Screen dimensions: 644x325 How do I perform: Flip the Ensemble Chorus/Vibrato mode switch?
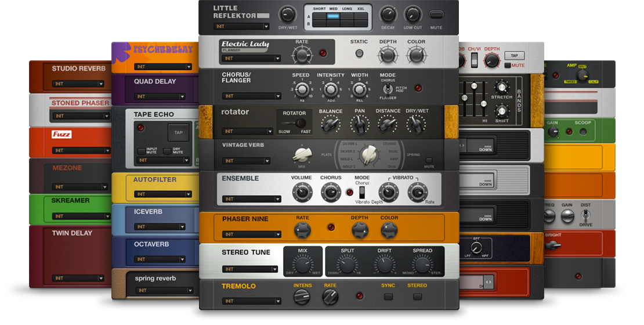click(362, 192)
